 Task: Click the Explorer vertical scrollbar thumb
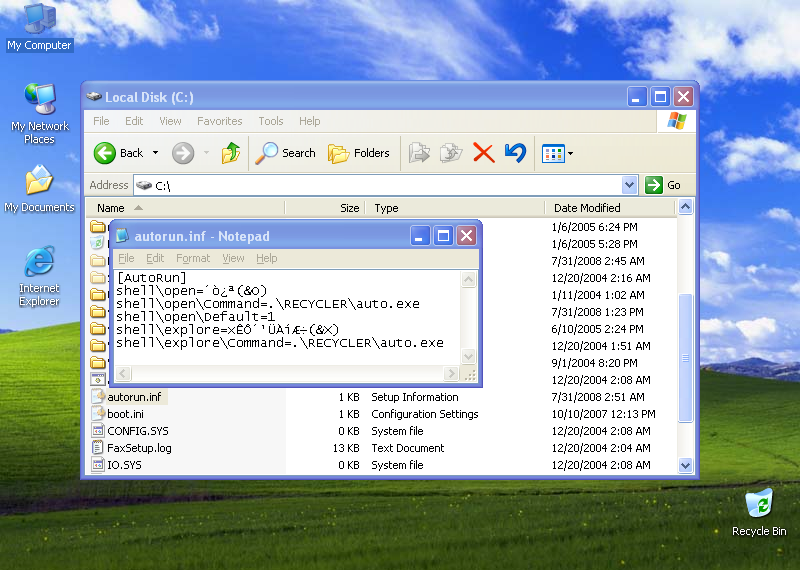(x=685, y=358)
